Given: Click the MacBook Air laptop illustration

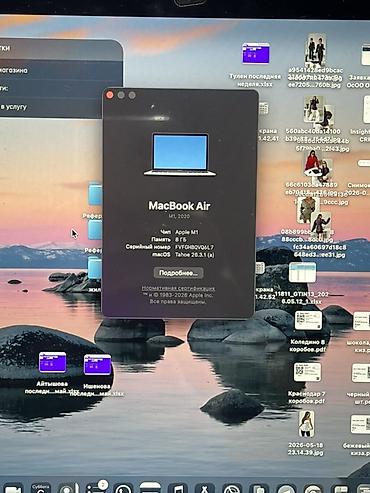Looking at the screenshot, I should point(180,154).
